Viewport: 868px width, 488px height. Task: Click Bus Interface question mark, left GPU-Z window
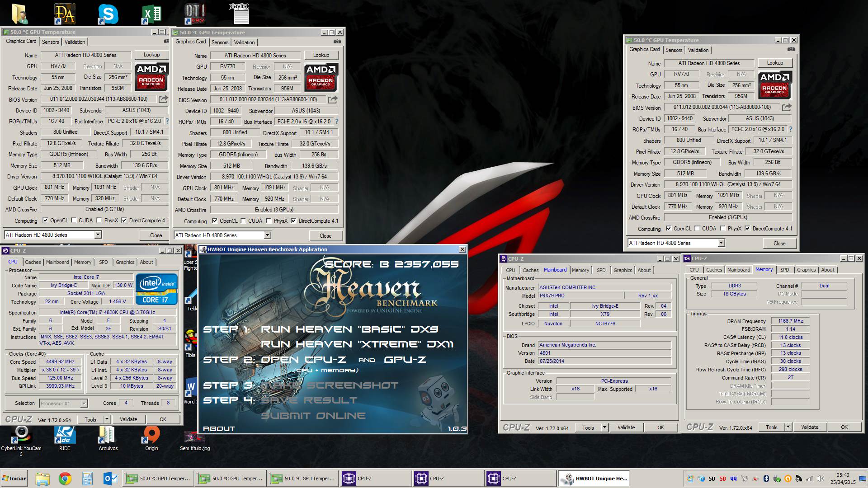pos(167,121)
